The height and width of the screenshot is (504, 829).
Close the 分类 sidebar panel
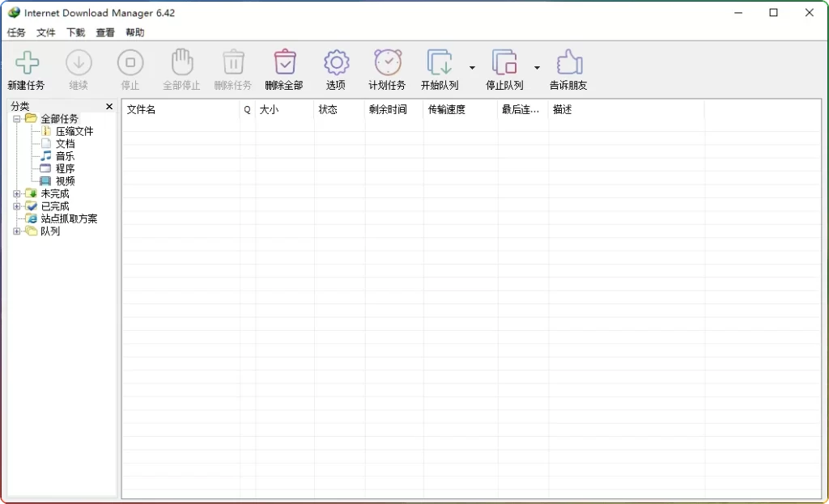109,106
